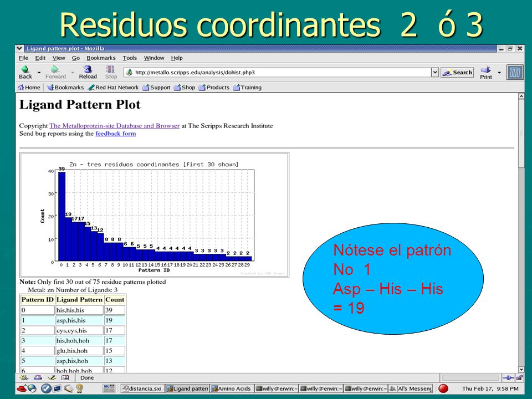Click the 'asp,his,hoh' ligand pattern cell
This screenshot has height=399, width=532.
click(79, 361)
